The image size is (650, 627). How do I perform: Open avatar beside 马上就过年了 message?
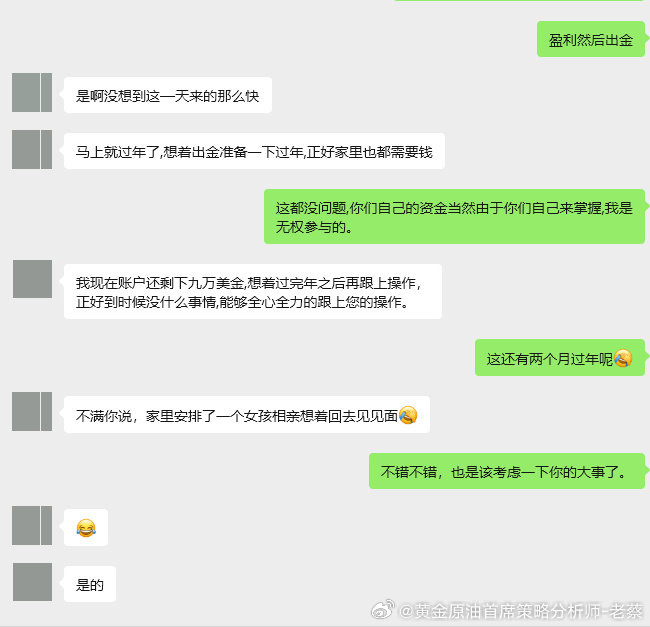point(32,149)
